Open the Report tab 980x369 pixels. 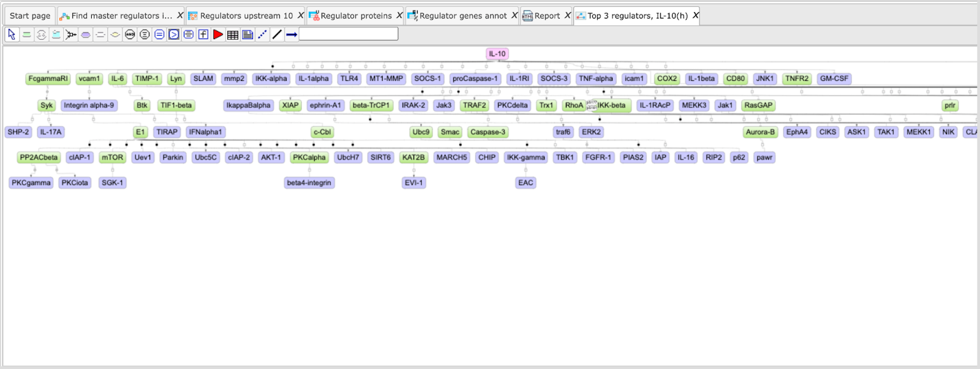pyautogui.click(x=547, y=16)
